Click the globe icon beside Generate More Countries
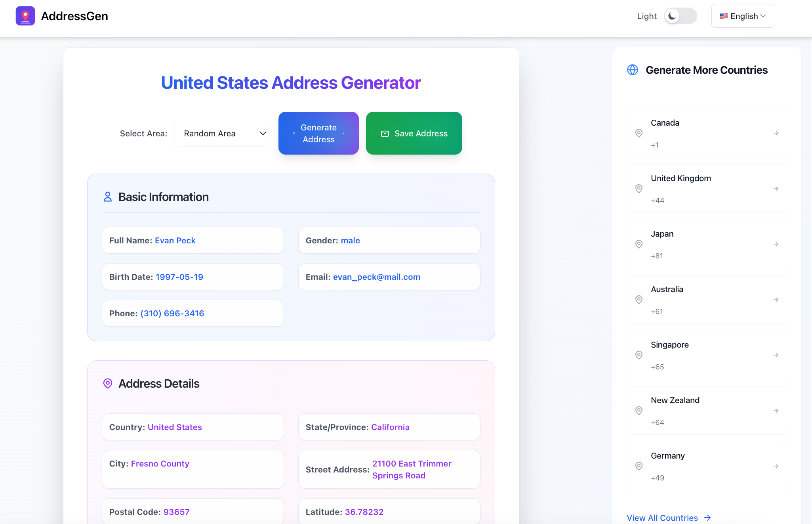 (x=633, y=70)
